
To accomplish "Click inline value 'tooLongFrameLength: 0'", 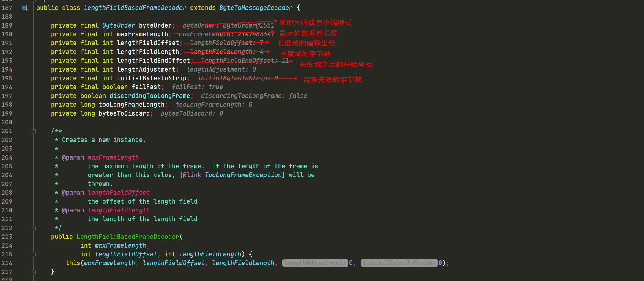I will [x=214, y=105].
